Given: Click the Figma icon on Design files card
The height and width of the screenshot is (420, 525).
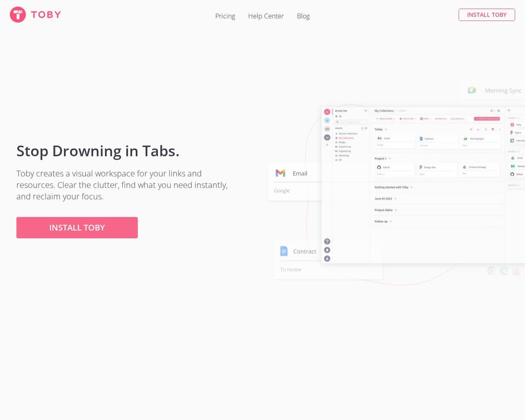Looking at the screenshot, I should (421, 167).
